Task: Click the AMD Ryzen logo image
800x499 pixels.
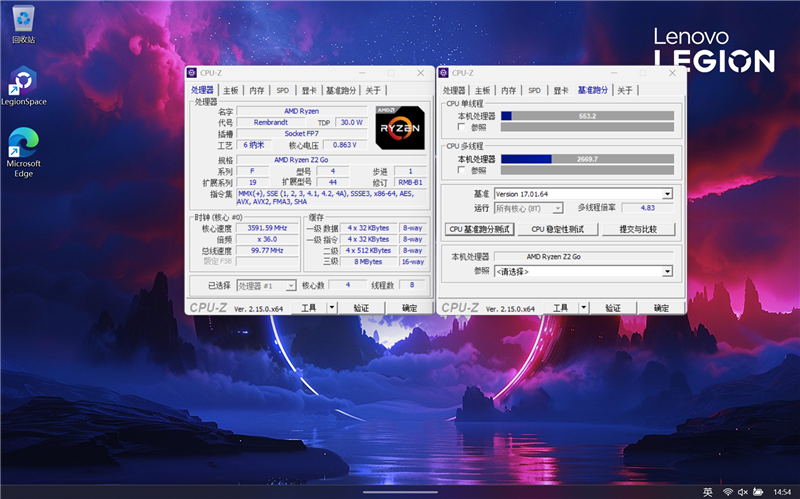Action: (400, 128)
